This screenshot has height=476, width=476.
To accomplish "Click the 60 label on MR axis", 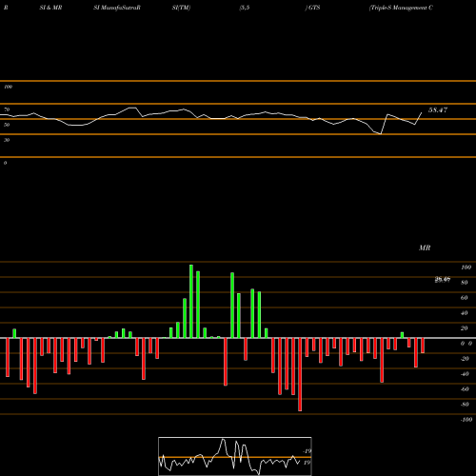I will pos(465,298).
